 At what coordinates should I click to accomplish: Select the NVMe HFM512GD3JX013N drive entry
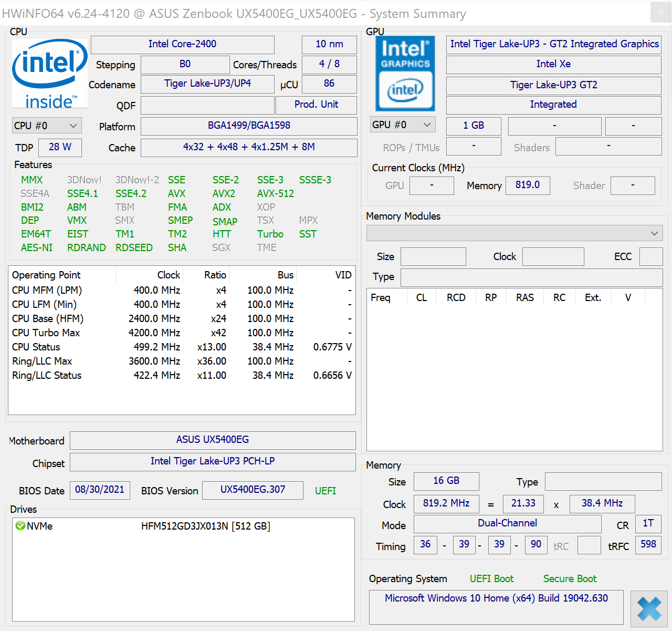tap(205, 526)
